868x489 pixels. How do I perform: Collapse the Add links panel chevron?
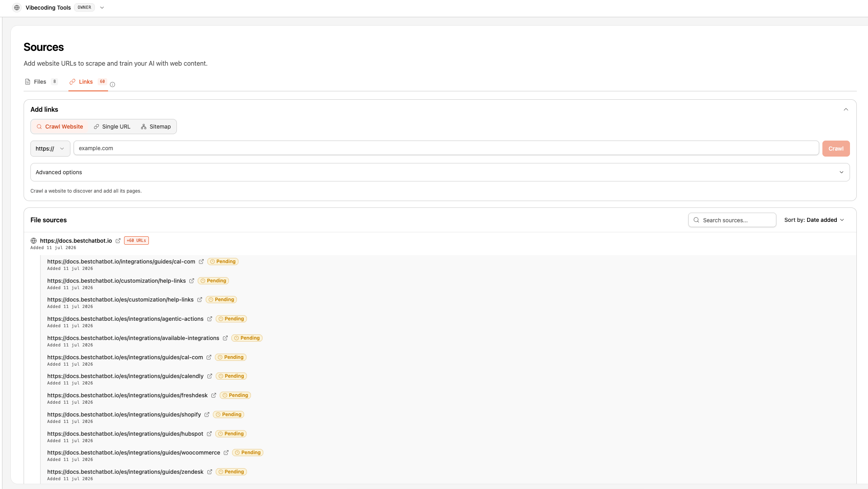pos(846,109)
